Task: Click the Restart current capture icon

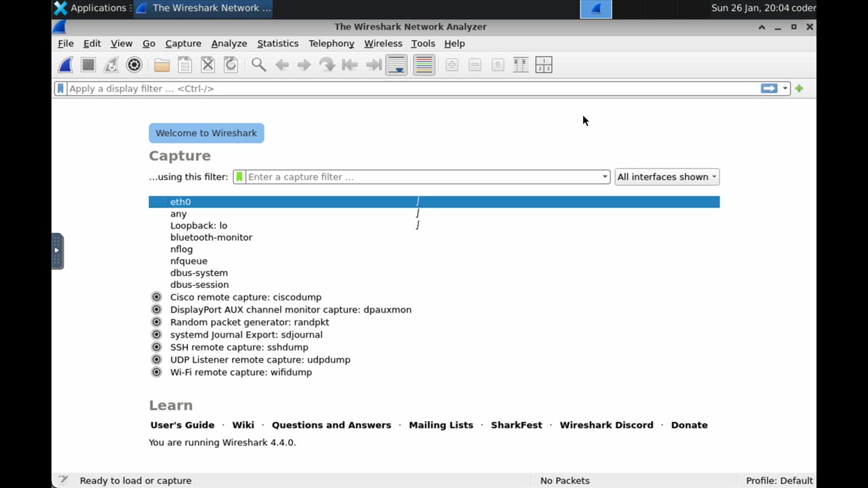Action: (111, 65)
